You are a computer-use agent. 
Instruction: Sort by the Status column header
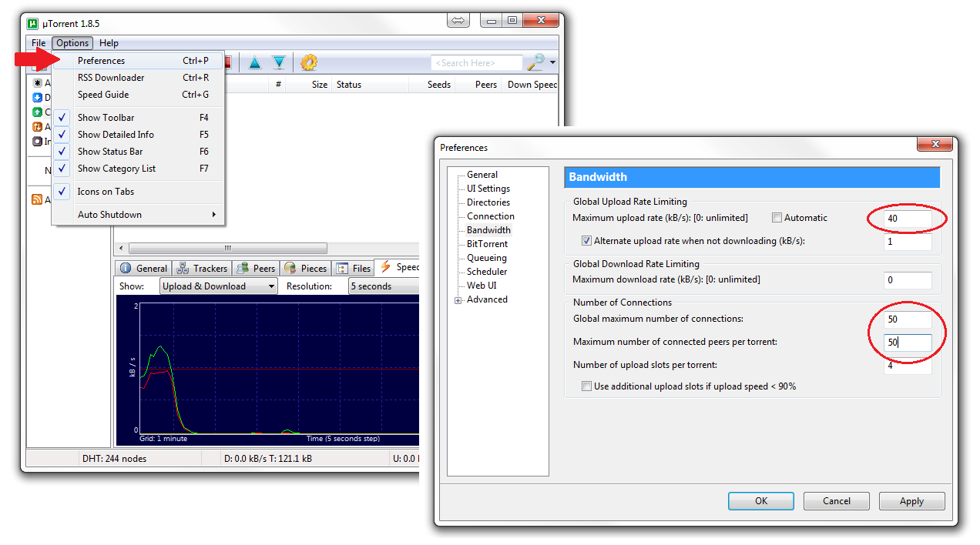[370, 85]
